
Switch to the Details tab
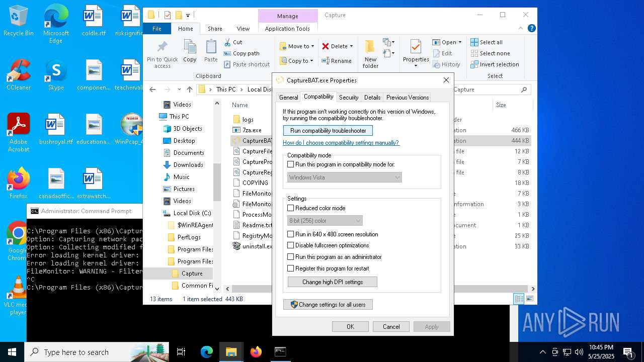372,98
